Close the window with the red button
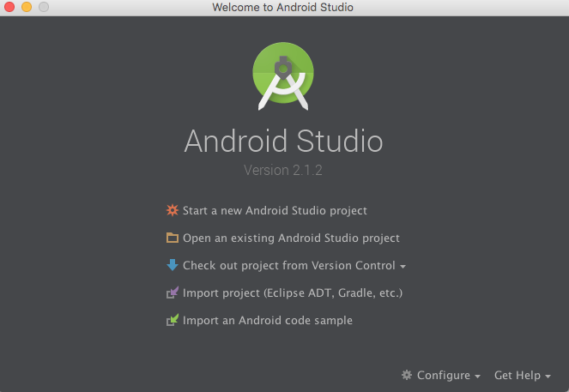The image size is (569, 392). pos(9,7)
